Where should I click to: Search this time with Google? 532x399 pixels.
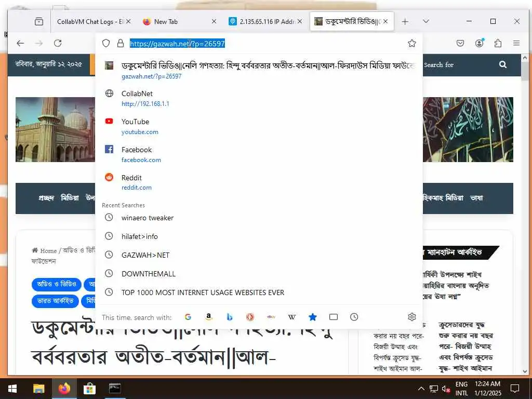coord(188,317)
